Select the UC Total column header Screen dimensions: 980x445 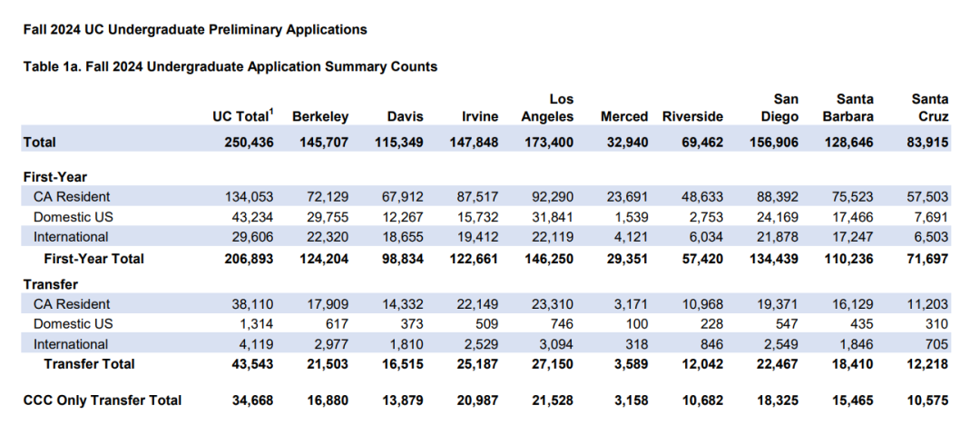(242, 115)
